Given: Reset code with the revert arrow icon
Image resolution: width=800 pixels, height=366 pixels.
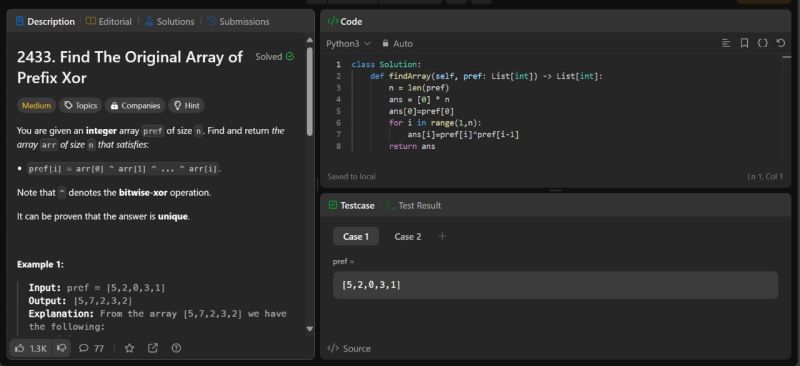Looking at the screenshot, I should (780, 43).
